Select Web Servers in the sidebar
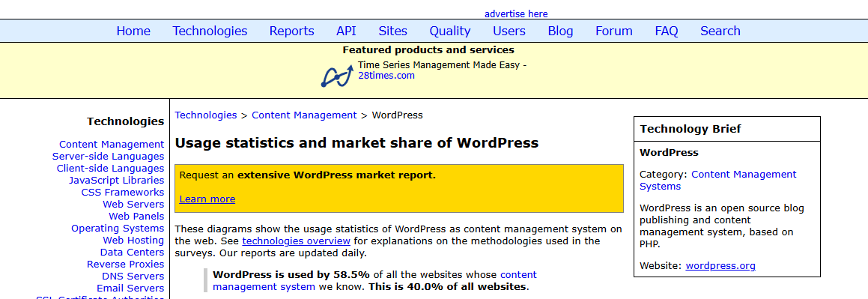The height and width of the screenshot is (299, 868). coord(133,205)
